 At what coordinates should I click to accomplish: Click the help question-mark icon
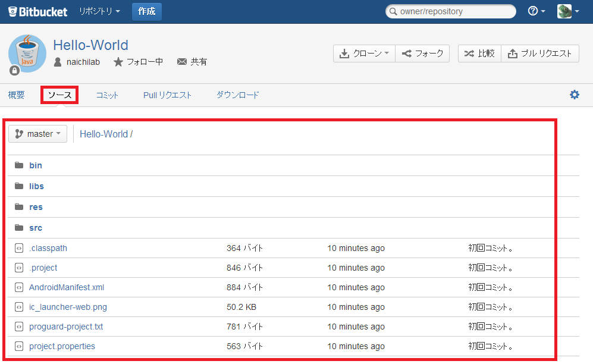pyautogui.click(x=532, y=11)
